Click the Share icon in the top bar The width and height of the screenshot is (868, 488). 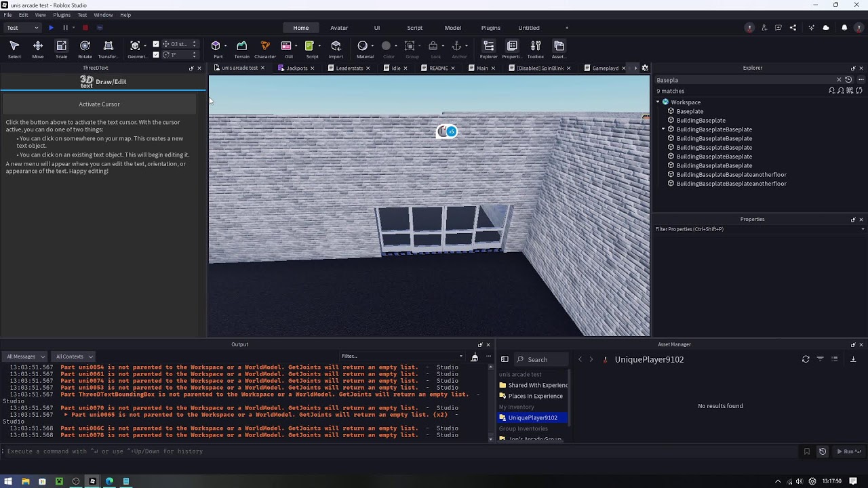point(793,28)
